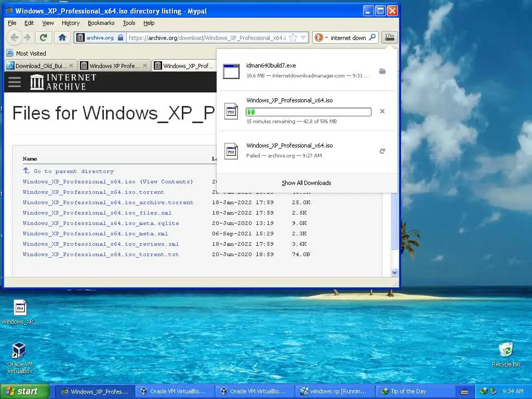The image size is (532, 399).
Task: Open containing folder for idman640build7.exe
Action: click(382, 71)
